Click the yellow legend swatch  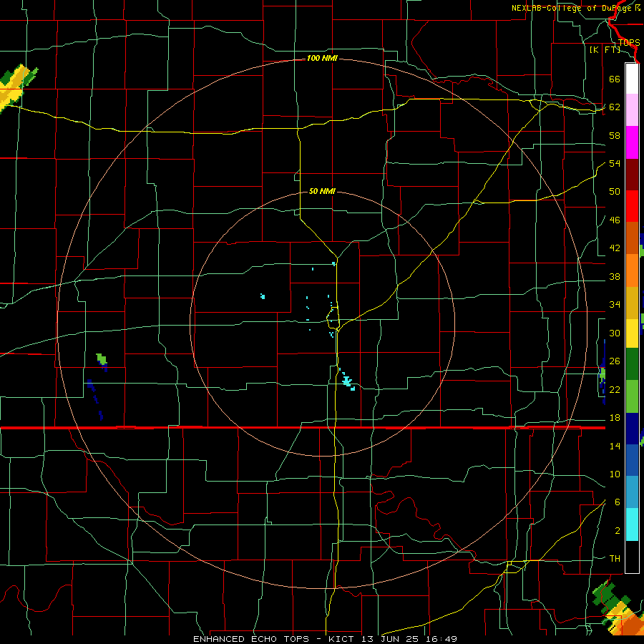tap(632, 333)
